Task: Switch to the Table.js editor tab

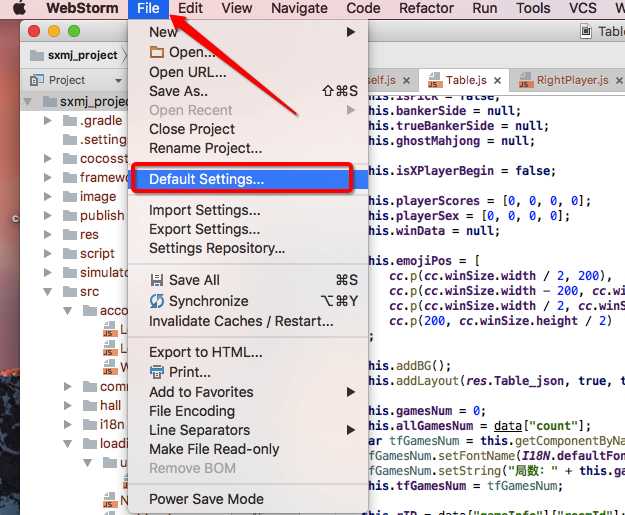Action: coord(464,80)
